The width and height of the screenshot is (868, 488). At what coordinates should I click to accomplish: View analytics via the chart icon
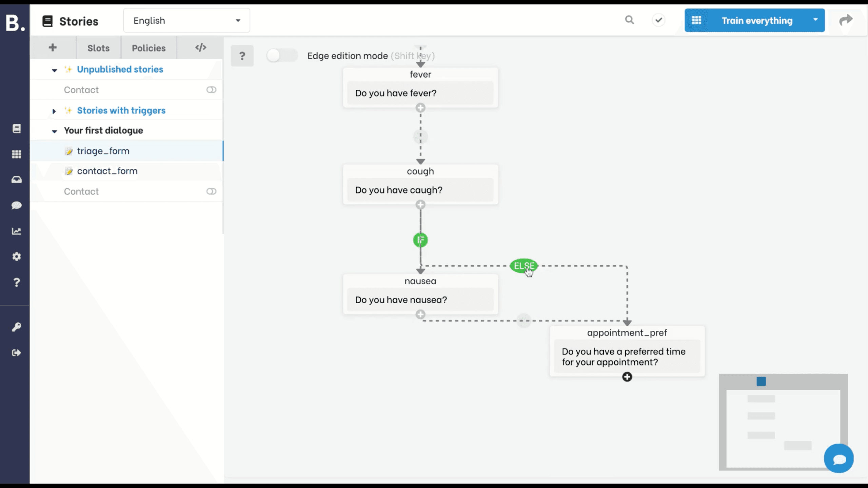(x=17, y=231)
